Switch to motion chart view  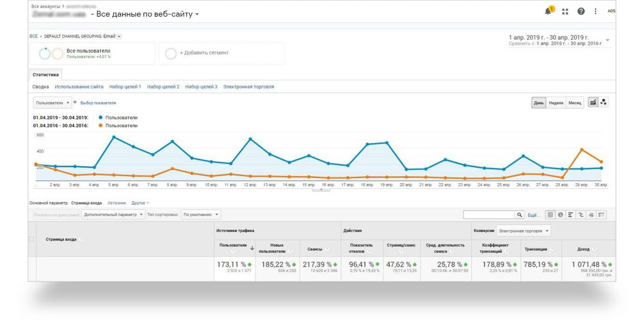[x=603, y=102]
